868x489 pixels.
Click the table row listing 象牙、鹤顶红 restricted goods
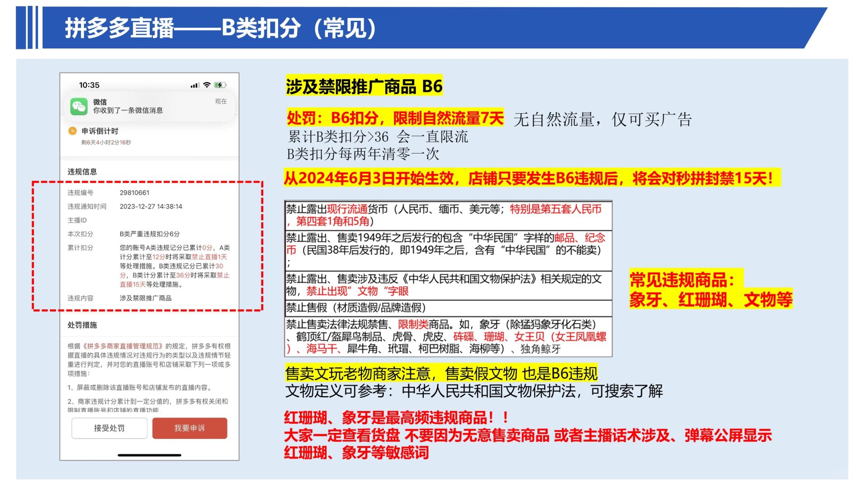(x=448, y=336)
